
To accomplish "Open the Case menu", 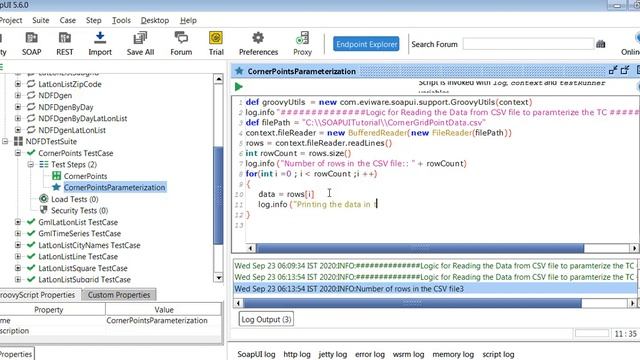I will (67, 20).
